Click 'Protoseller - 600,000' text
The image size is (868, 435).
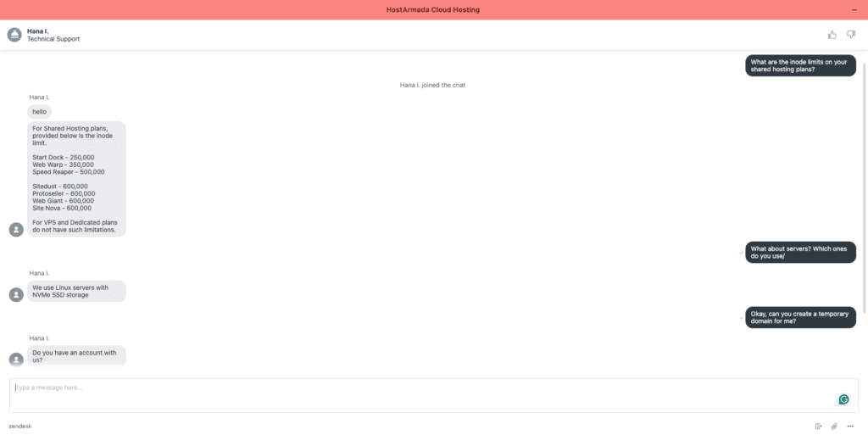pyautogui.click(x=64, y=193)
